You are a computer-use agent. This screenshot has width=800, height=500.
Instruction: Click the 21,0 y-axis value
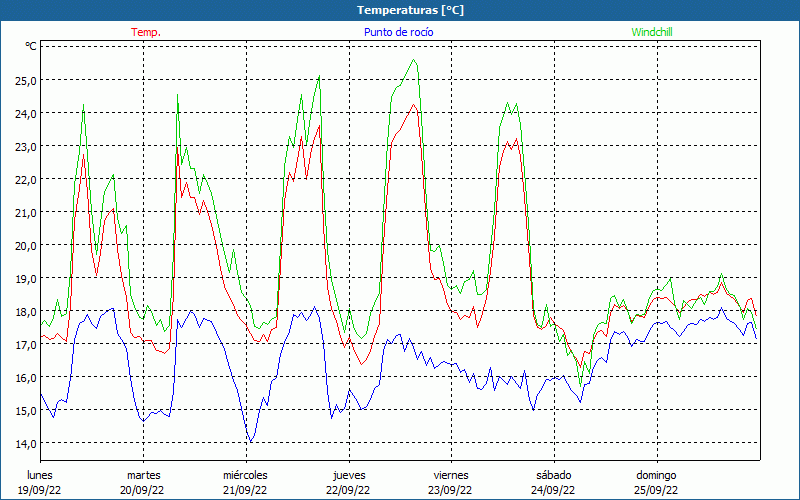(26, 213)
